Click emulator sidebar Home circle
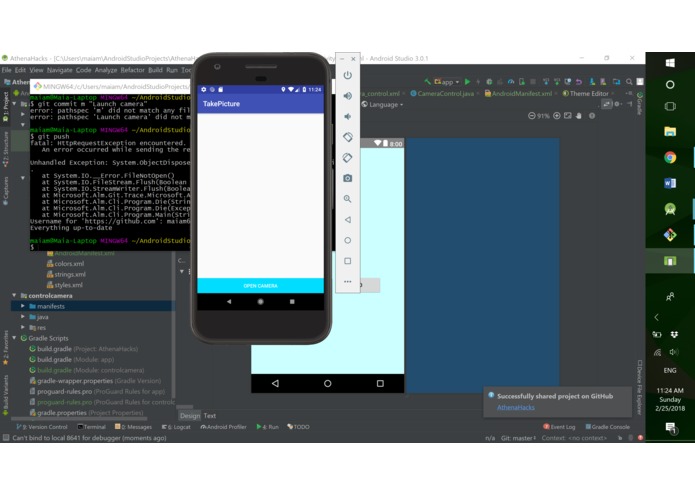Screen dimensions: 695x494 click(x=348, y=240)
